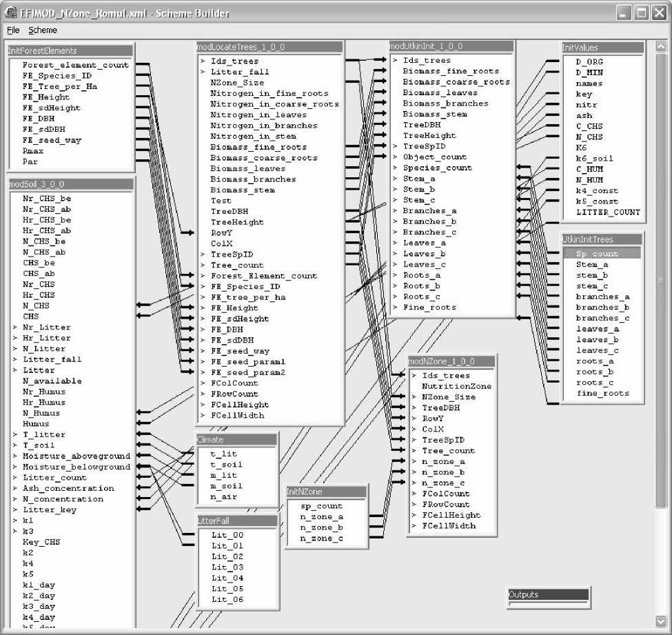Click Moisture_belowground in modSoil block
The image size is (672, 635).
click(x=77, y=466)
